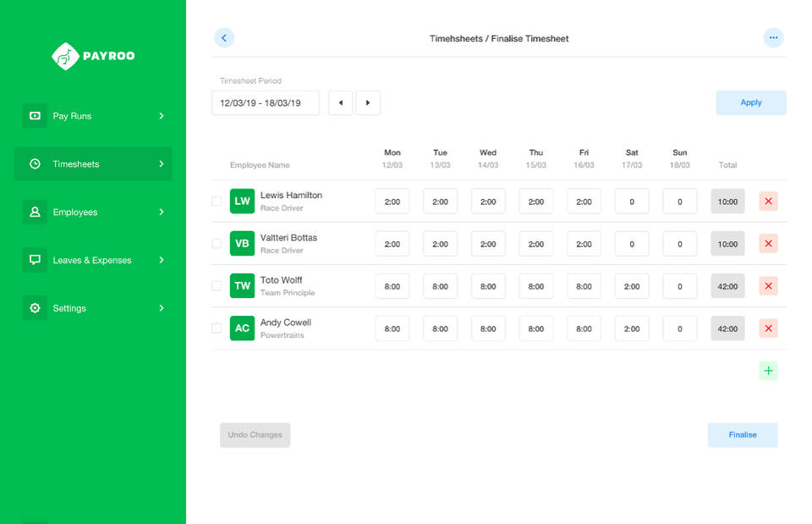Remove Andy Cowell row with red X
Screen dimensions: 812x524
click(x=769, y=328)
